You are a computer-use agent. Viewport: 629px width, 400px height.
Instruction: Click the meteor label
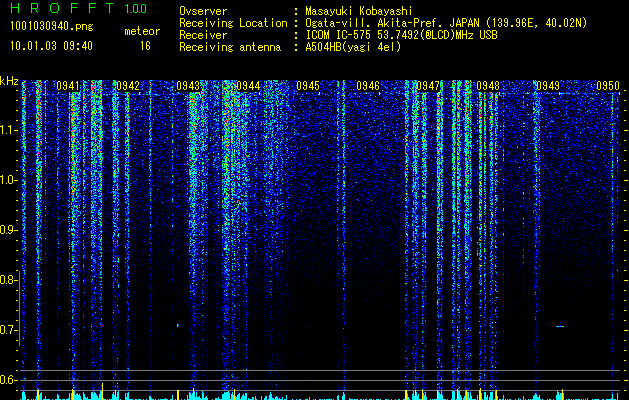point(142,31)
